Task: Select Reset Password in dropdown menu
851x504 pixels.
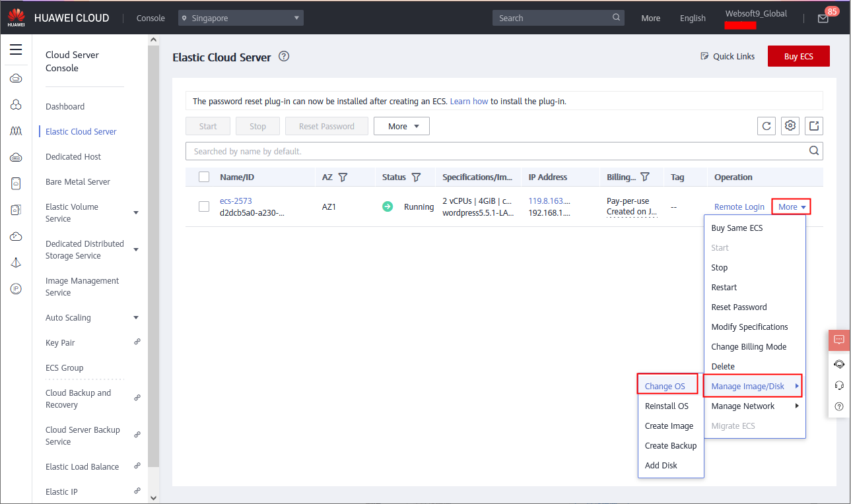Action: pyautogui.click(x=739, y=307)
